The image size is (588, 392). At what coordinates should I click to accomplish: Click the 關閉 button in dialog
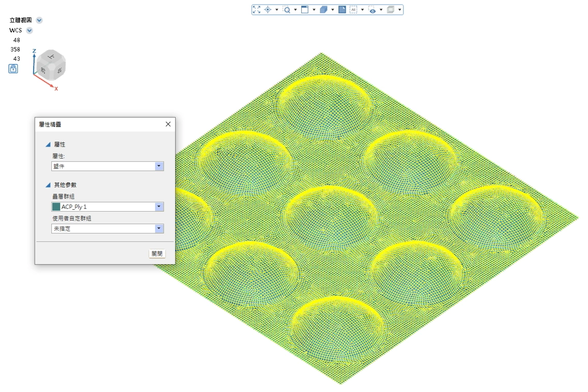click(x=157, y=254)
